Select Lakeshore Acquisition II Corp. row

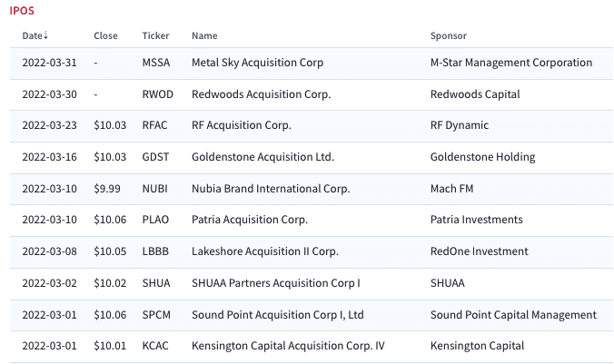tap(312, 252)
